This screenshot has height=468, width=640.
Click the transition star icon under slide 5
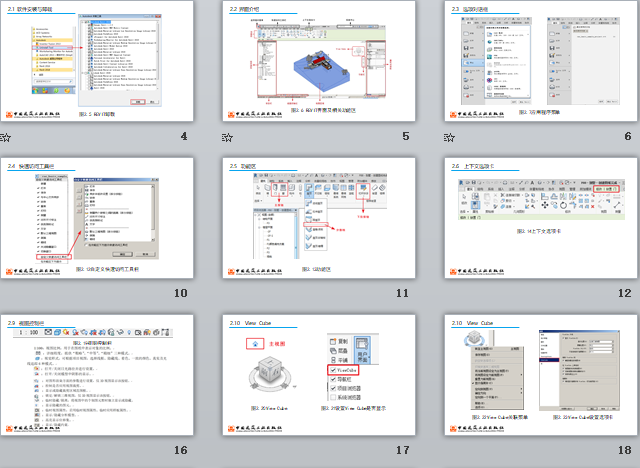click(x=228, y=137)
